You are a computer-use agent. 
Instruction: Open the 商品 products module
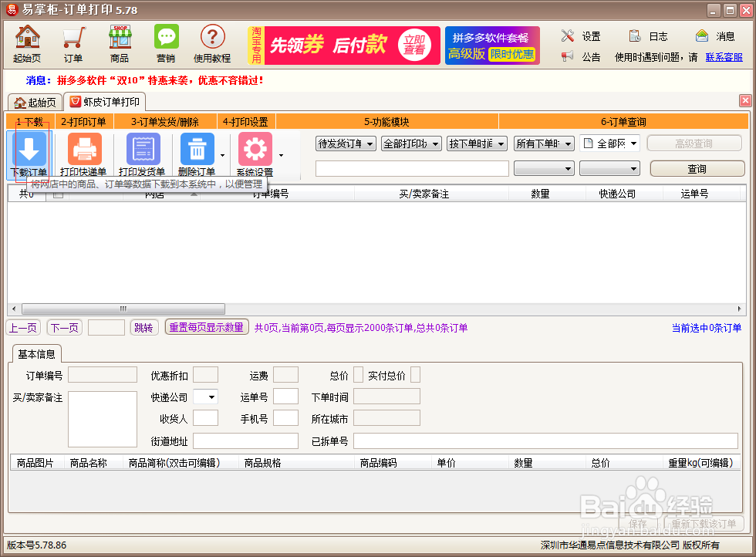pos(120,42)
